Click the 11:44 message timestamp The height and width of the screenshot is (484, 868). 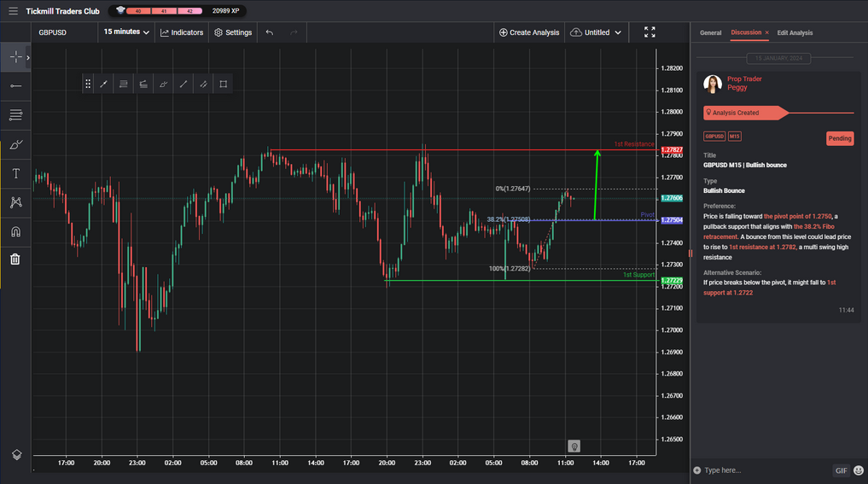846,310
